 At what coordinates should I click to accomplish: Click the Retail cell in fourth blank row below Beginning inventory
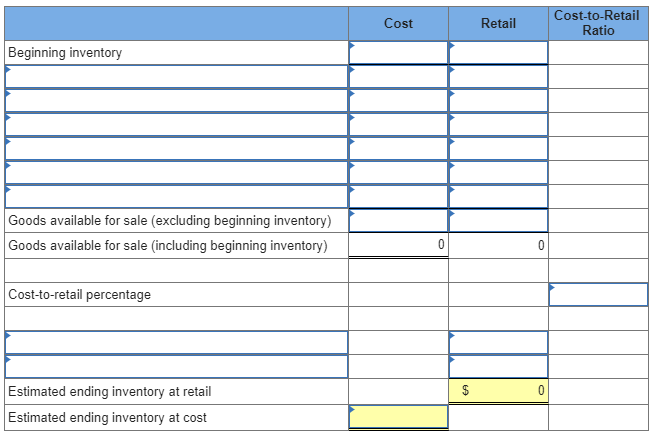tap(498, 149)
